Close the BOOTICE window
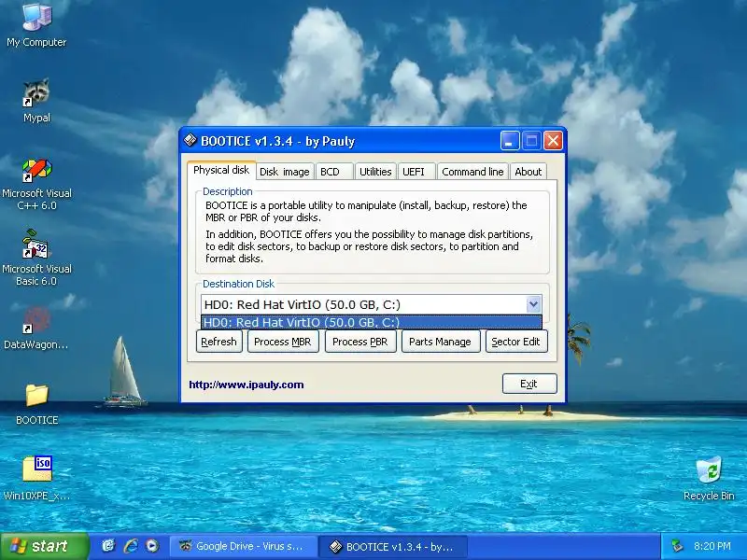The height and width of the screenshot is (560, 747). point(553,141)
